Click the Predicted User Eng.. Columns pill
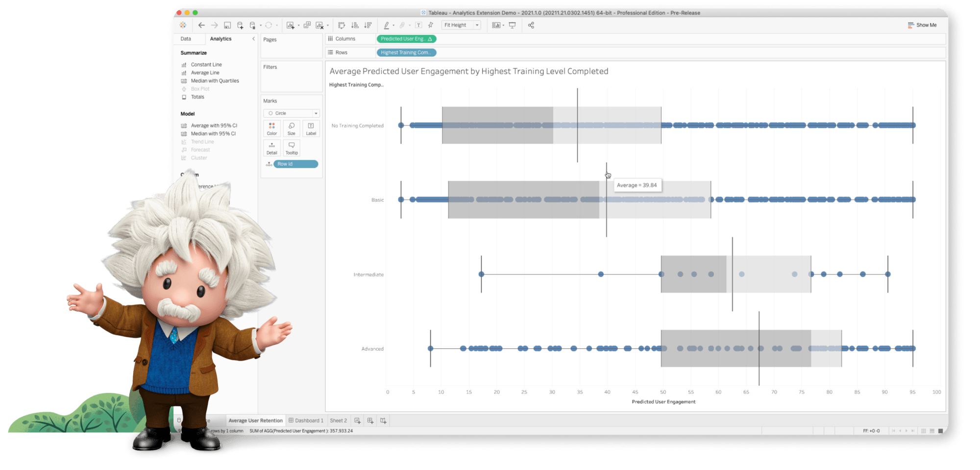This screenshot has height=470, width=980. pos(406,39)
